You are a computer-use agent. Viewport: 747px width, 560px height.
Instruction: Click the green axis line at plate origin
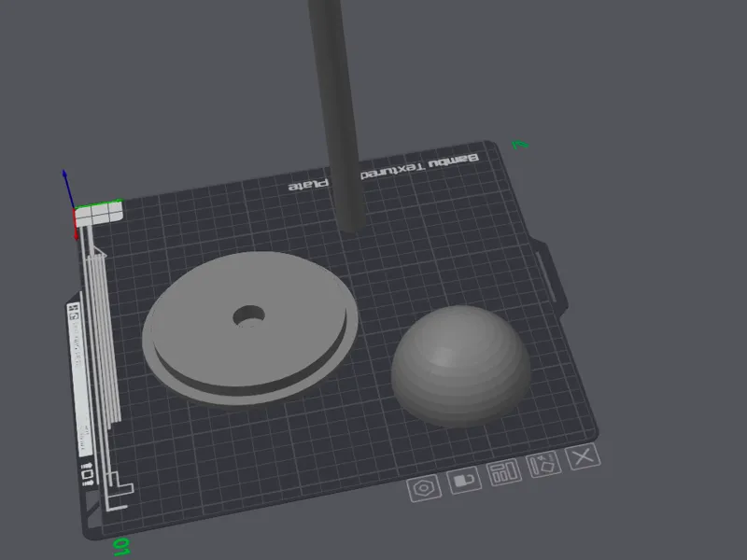click(x=98, y=204)
